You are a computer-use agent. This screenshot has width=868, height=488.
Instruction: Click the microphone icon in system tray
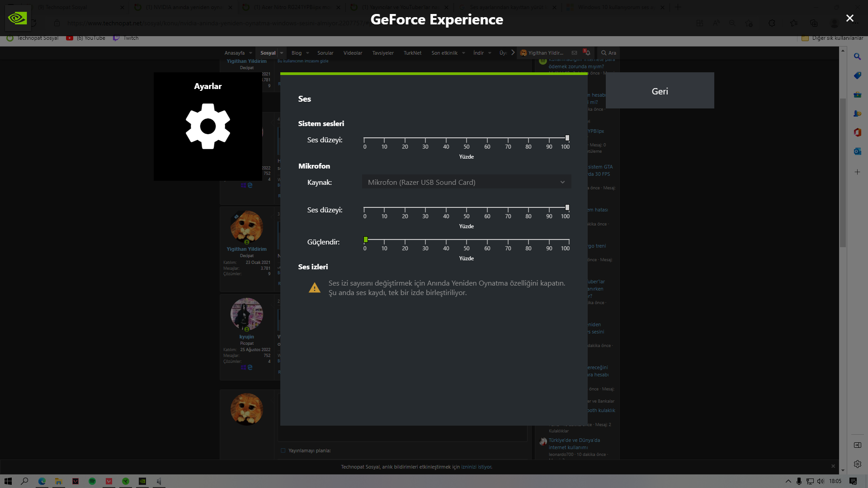coord(799,481)
